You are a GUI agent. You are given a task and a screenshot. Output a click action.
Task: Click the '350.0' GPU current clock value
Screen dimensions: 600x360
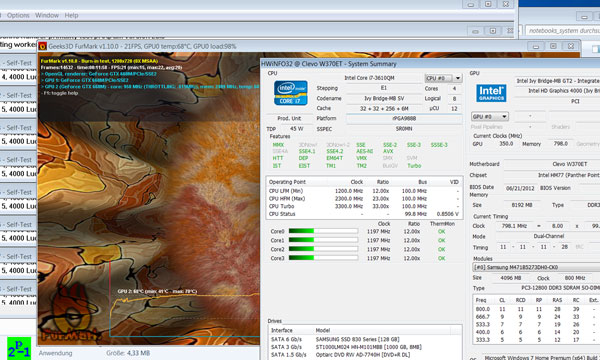pyautogui.click(x=506, y=144)
